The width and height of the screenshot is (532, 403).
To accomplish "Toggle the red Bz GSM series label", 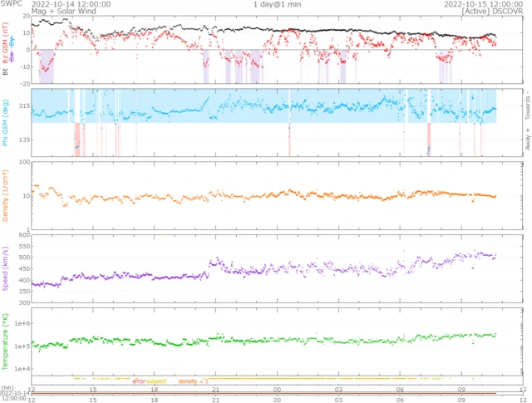I will click(x=7, y=51).
